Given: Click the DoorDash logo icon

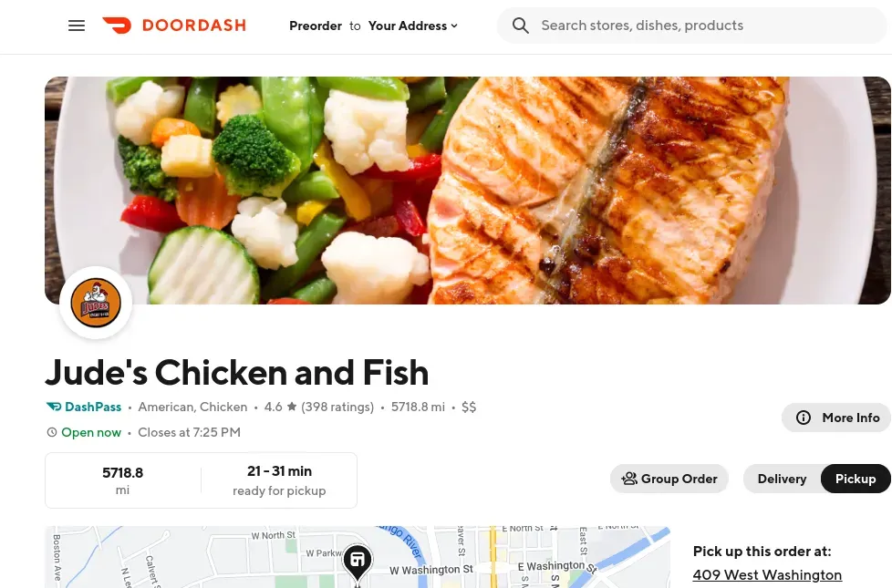Looking at the screenshot, I should coord(117,26).
